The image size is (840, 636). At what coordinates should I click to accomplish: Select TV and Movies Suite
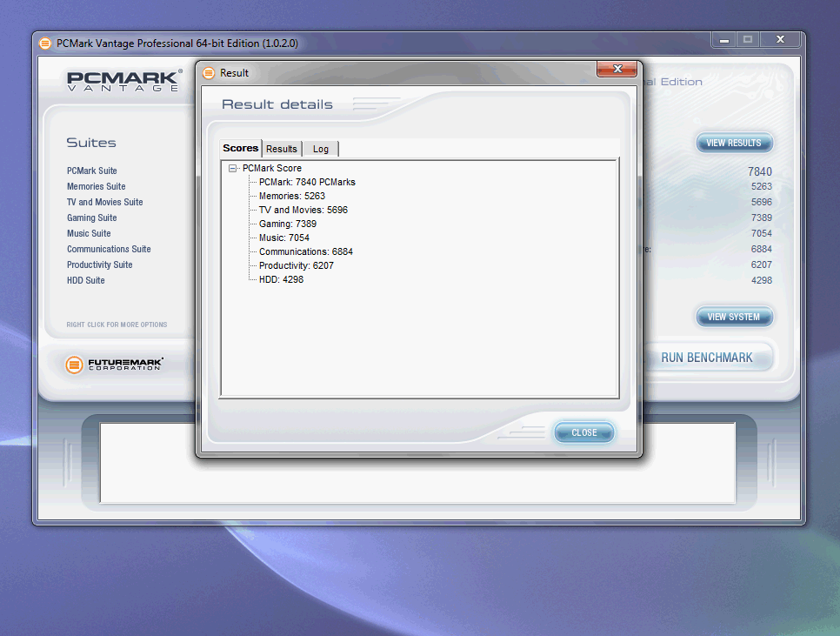[x=104, y=202]
